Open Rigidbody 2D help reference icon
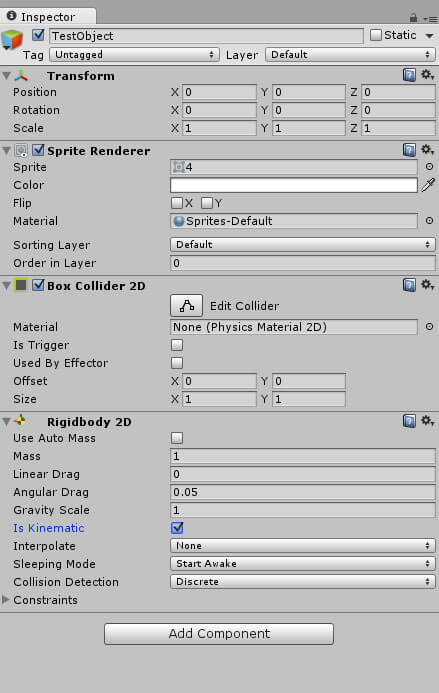 pyautogui.click(x=409, y=421)
